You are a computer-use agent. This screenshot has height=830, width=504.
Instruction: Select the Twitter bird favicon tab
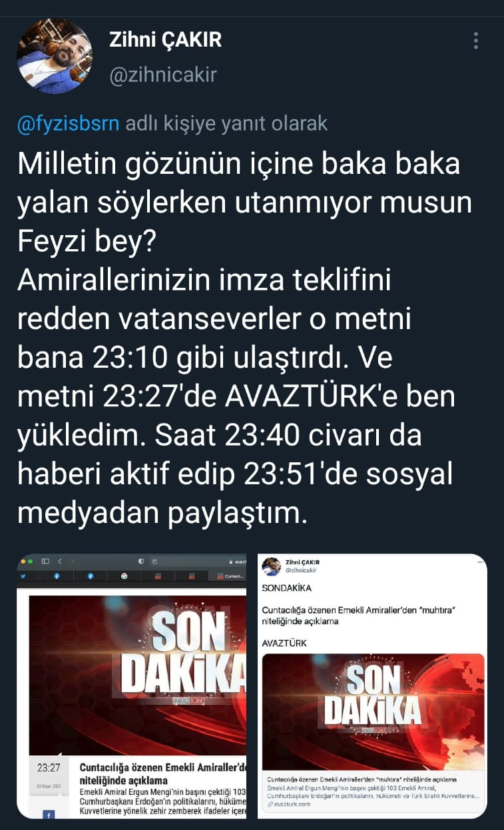pos(23,576)
